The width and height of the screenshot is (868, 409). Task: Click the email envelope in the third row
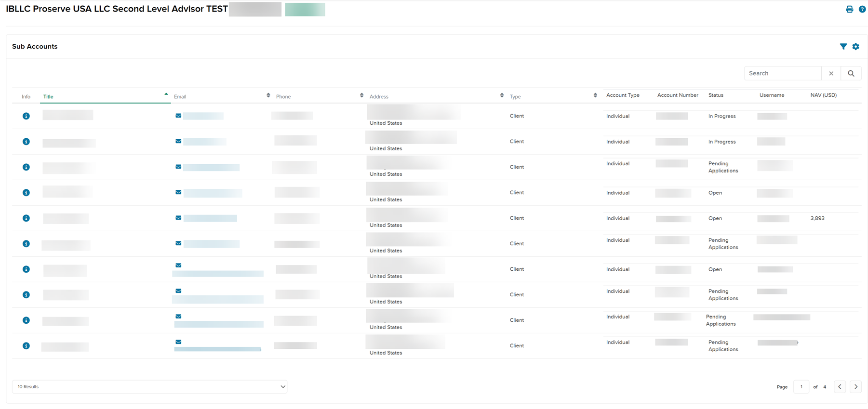178,167
